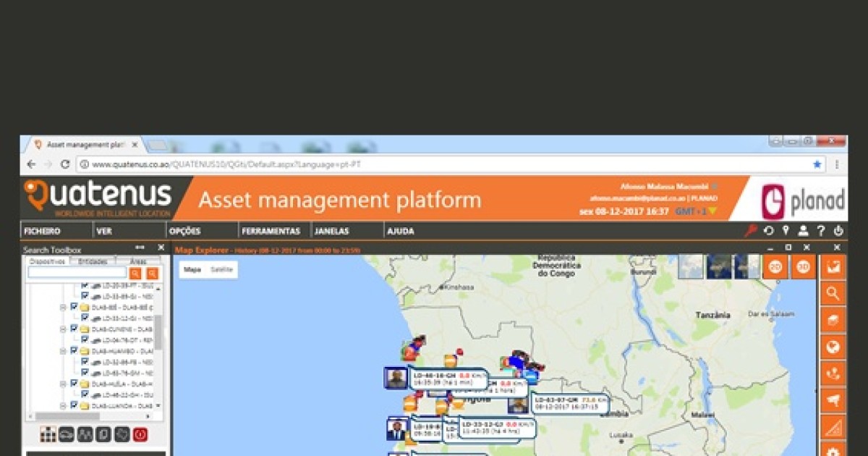Open the GMT+1 timezone dropdown arrow
868x456 pixels.
coord(712,212)
